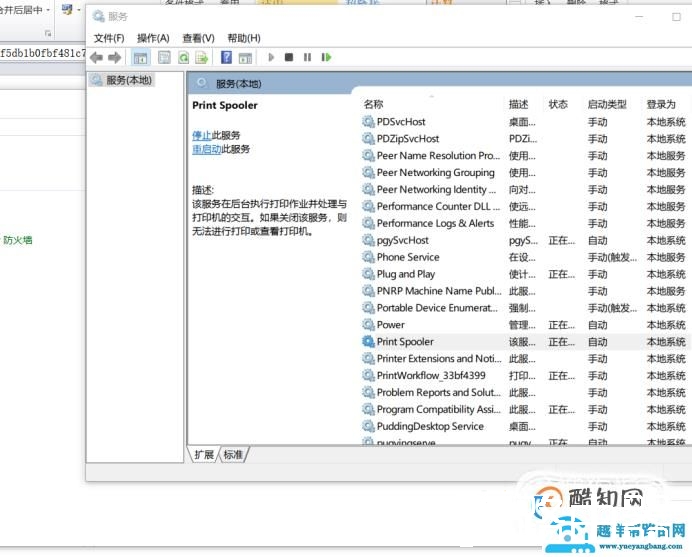Screen dimensions: 692x557
Task: Click the gear icon of Print Spooler
Action: pos(368,341)
